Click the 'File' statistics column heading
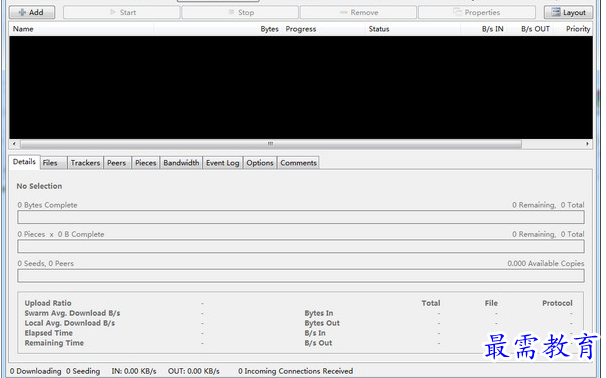Viewport: 606px width, 378px height. pos(491,303)
